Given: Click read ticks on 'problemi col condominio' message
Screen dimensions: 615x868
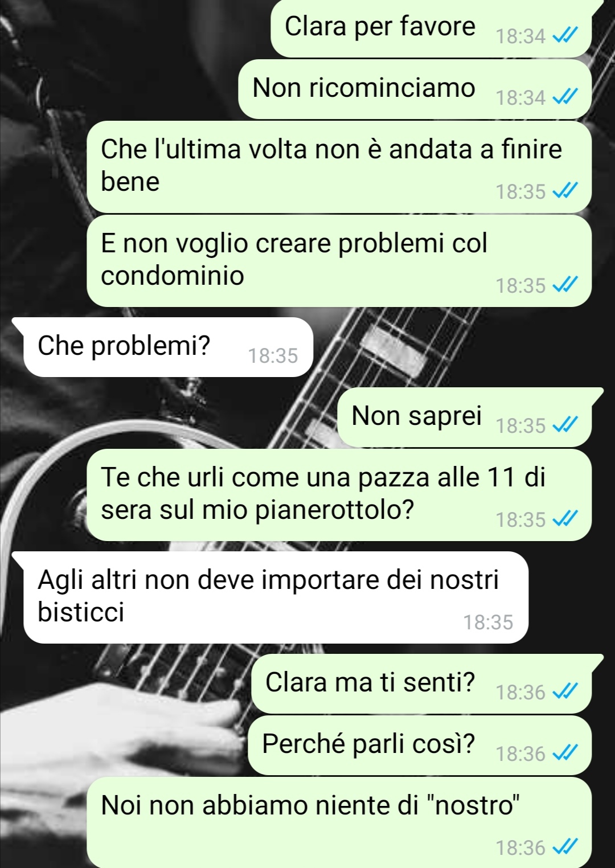Looking at the screenshot, I should point(565,285).
